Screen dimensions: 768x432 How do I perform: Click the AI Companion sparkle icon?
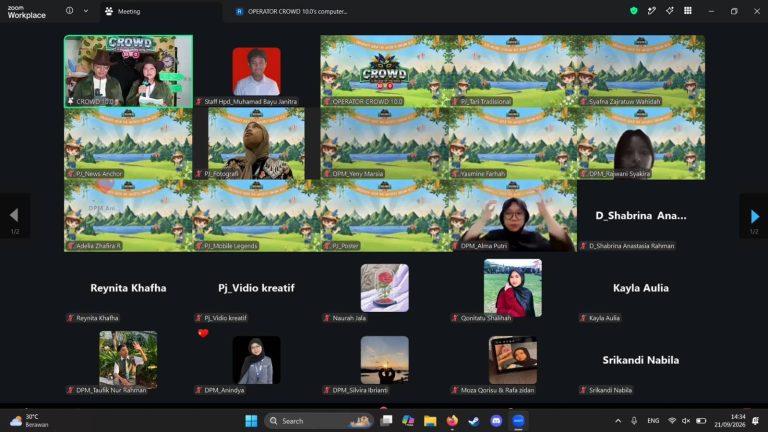[670, 11]
